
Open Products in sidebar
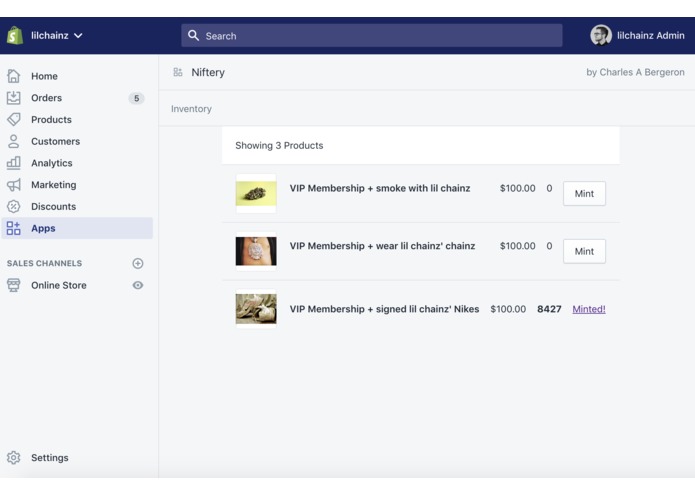point(51,120)
